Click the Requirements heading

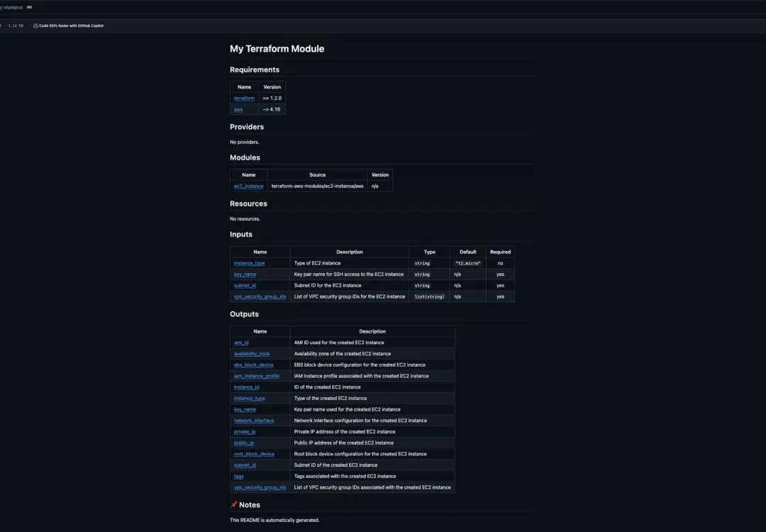click(x=255, y=70)
